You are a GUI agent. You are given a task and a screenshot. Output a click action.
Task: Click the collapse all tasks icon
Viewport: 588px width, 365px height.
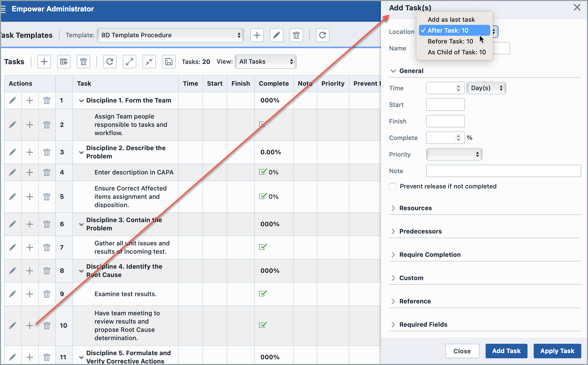coord(149,62)
